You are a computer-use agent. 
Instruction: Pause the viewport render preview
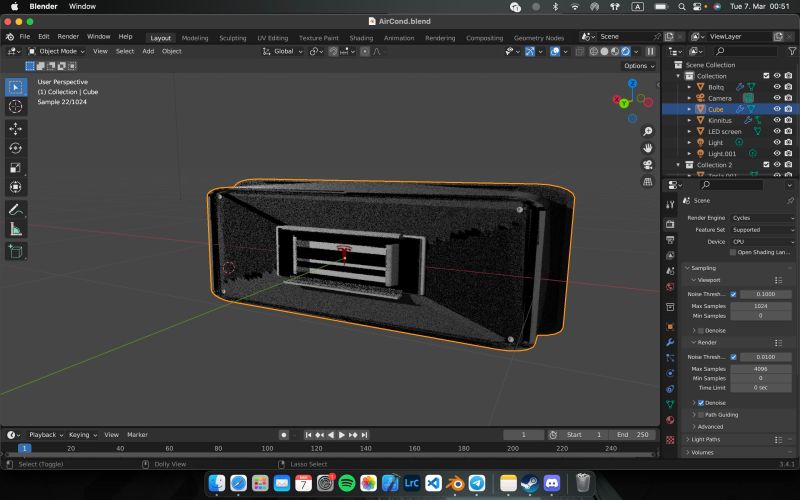click(x=650, y=52)
